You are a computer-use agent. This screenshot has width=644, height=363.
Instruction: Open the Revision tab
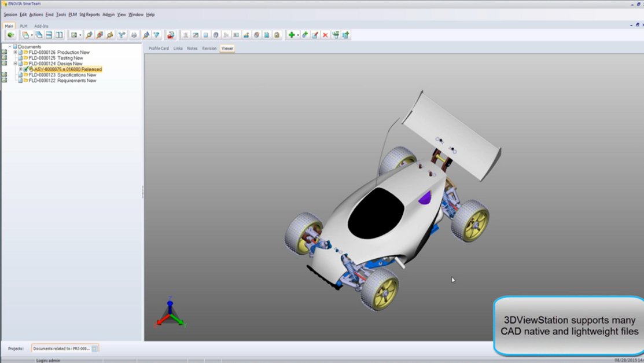pos(209,49)
